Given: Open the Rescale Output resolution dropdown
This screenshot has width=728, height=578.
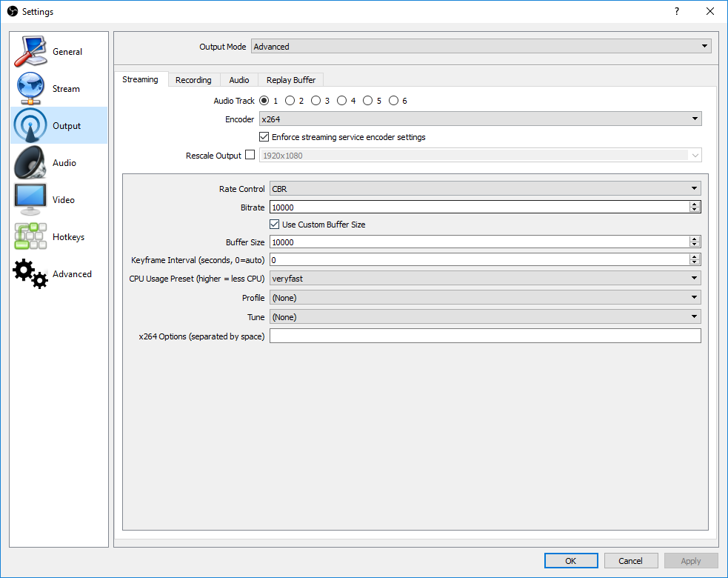Looking at the screenshot, I should tap(480, 155).
